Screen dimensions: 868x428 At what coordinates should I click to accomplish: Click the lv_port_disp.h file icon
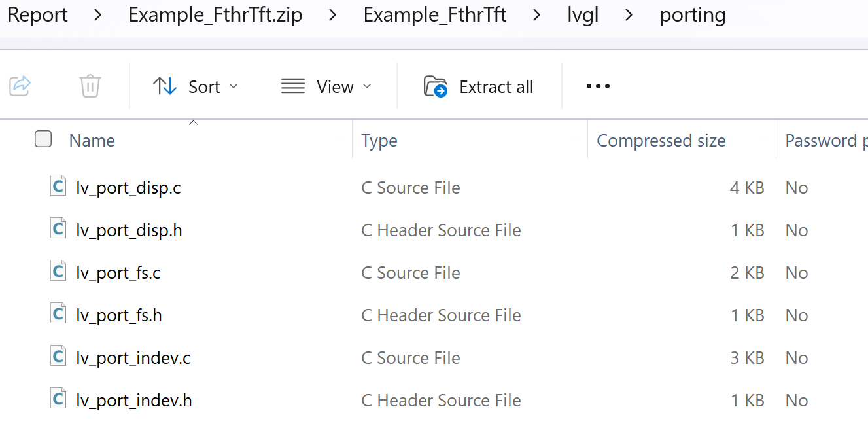[58, 229]
